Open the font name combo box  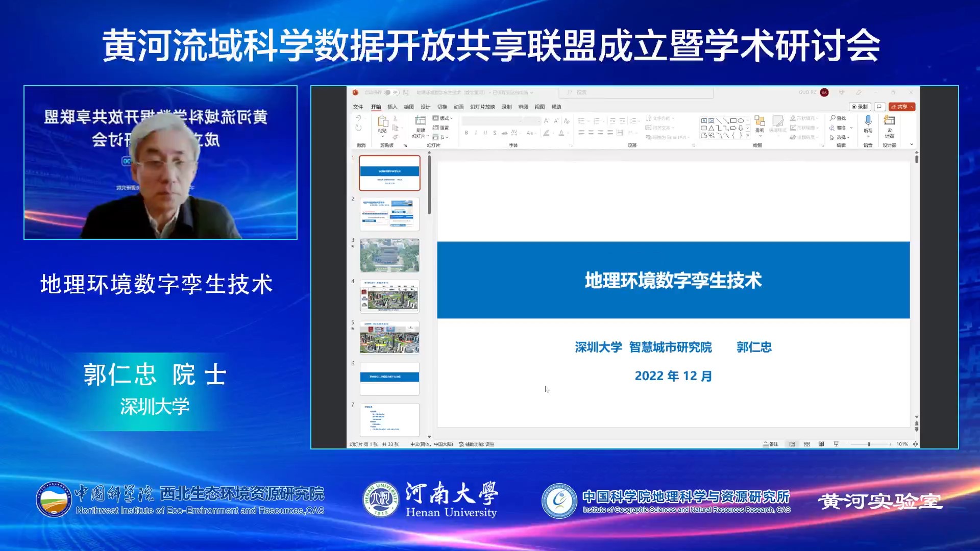pos(492,121)
